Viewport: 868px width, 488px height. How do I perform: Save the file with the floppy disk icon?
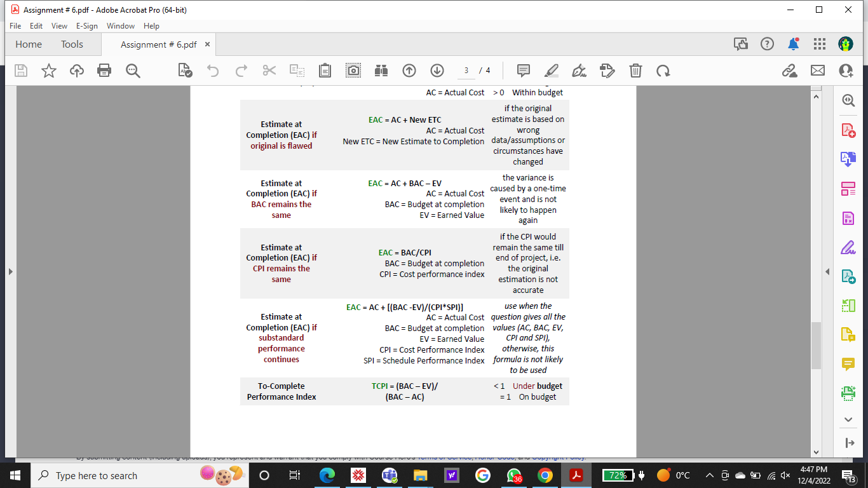tap(21, 71)
